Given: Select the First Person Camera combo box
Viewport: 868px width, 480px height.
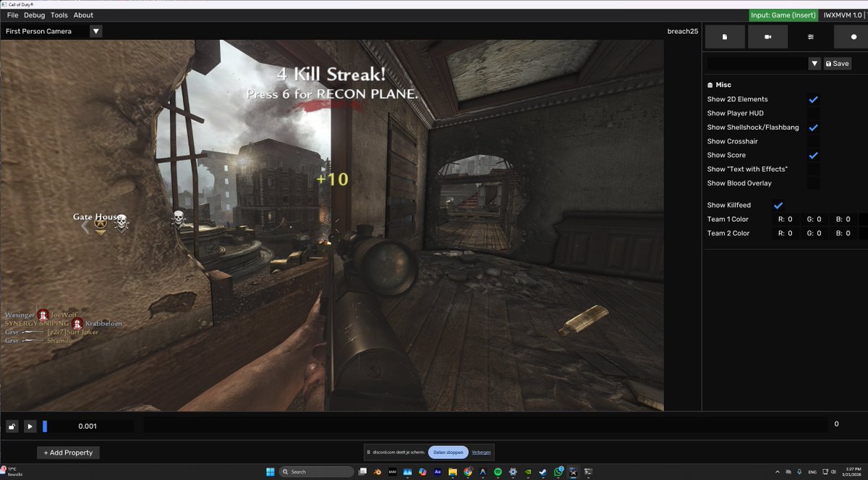Looking at the screenshot, I should click(x=52, y=31).
